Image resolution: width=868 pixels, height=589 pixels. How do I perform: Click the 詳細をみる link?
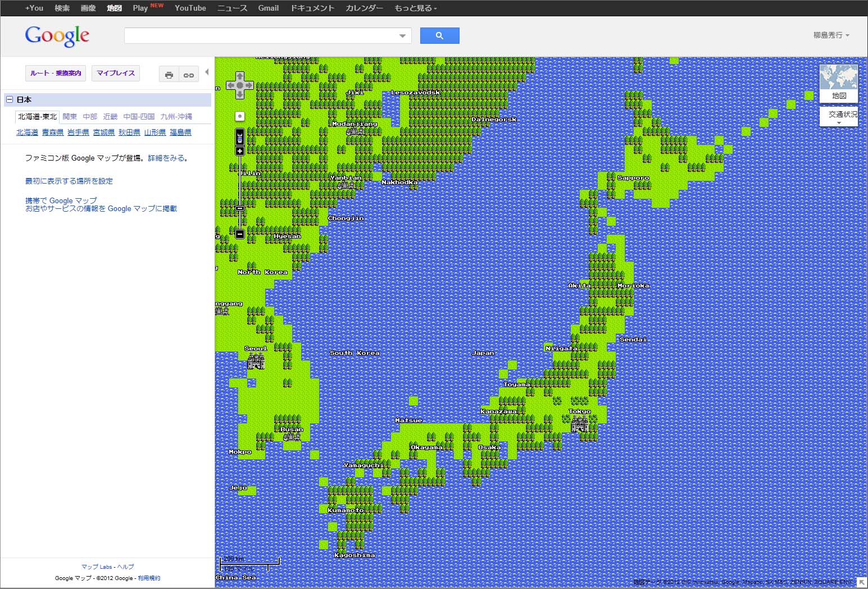[166, 158]
